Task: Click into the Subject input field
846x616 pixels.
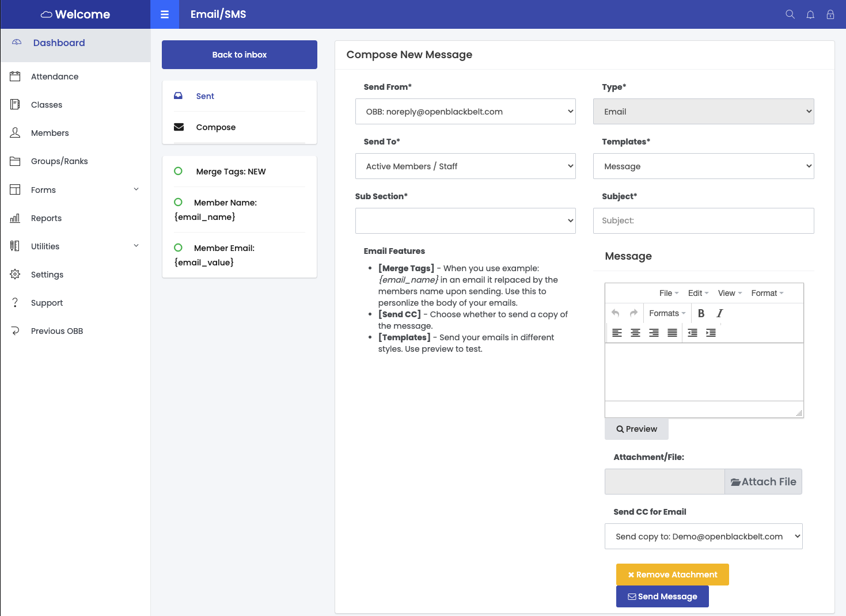Action: coord(703,221)
